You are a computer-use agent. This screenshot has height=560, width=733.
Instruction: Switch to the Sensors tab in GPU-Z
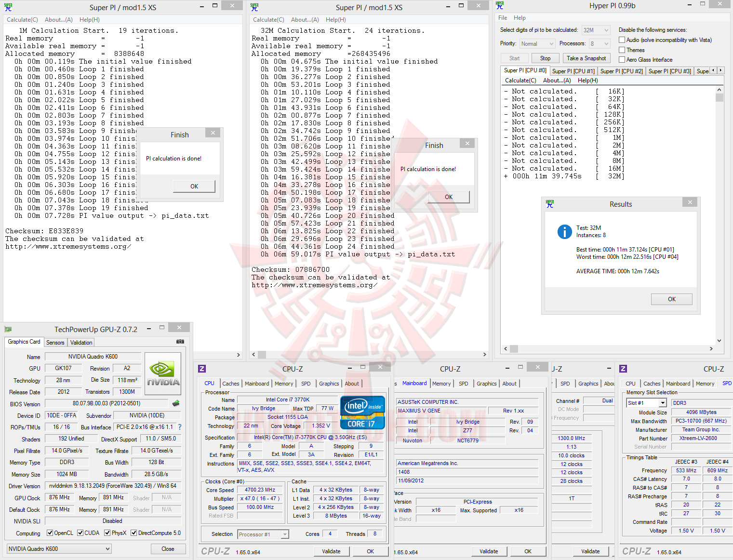click(x=55, y=343)
